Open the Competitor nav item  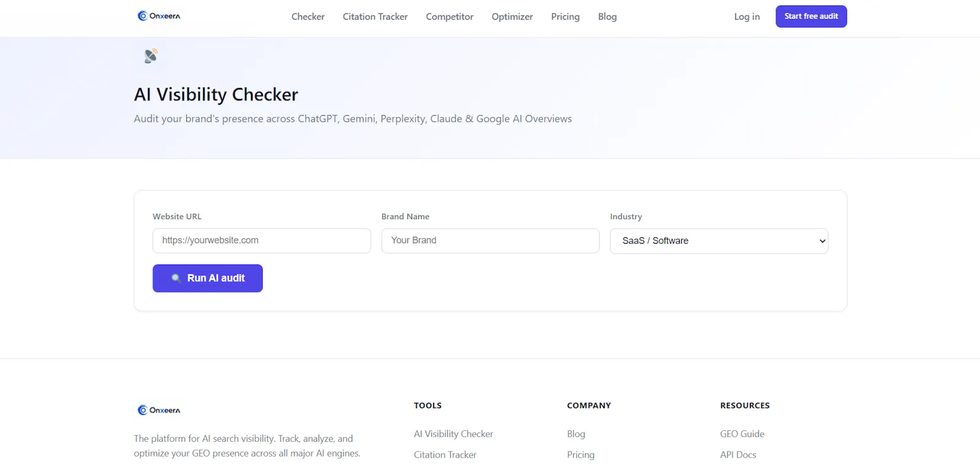[x=450, y=17]
